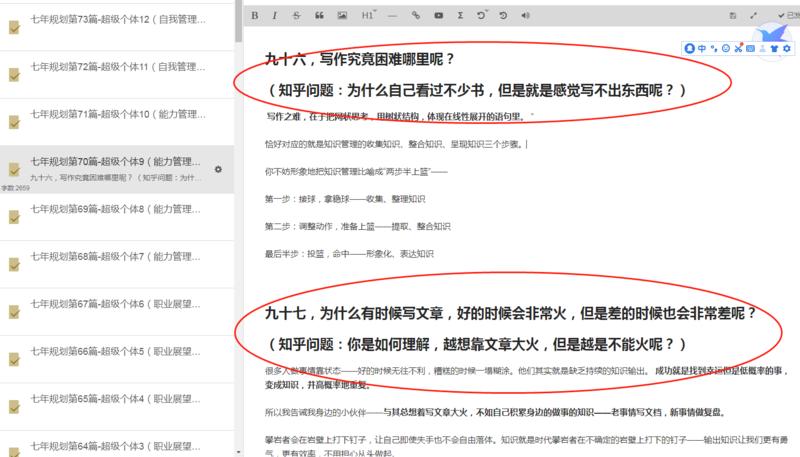Viewport: 800px width, 457px height.
Task: Click the document icon beside 第66篇 article
Action: [x=14, y=359]
